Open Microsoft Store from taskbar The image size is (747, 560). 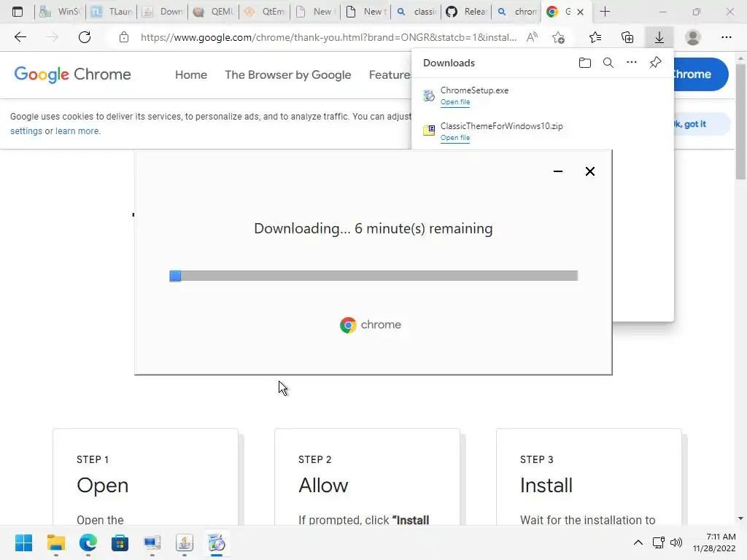[x=120, y=542]
